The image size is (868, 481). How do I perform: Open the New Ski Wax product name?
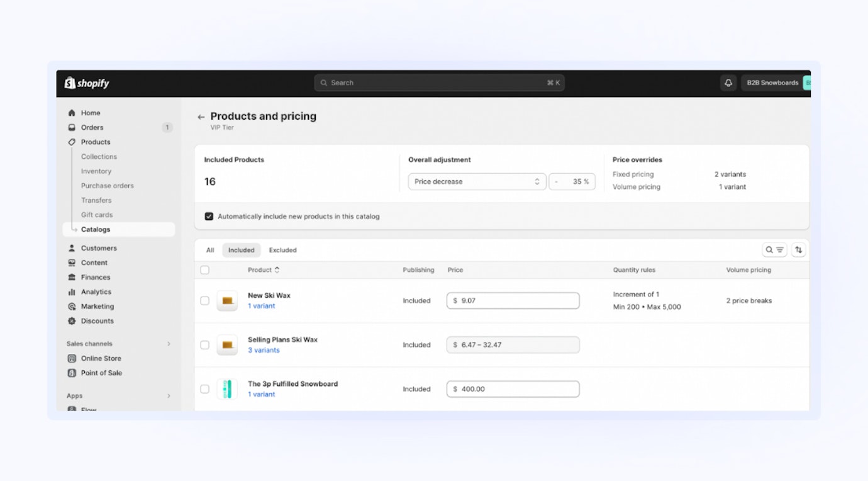[269, 295]
